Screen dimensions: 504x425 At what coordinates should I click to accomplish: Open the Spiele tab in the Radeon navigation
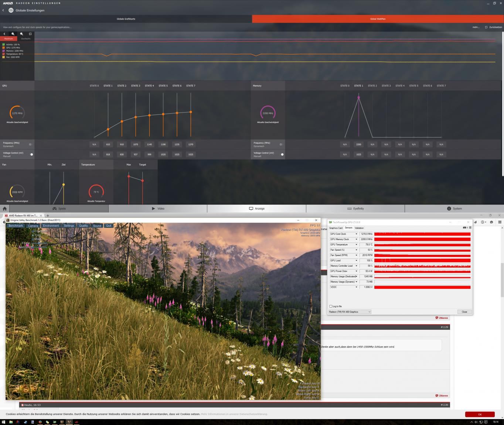click(59, 209)
